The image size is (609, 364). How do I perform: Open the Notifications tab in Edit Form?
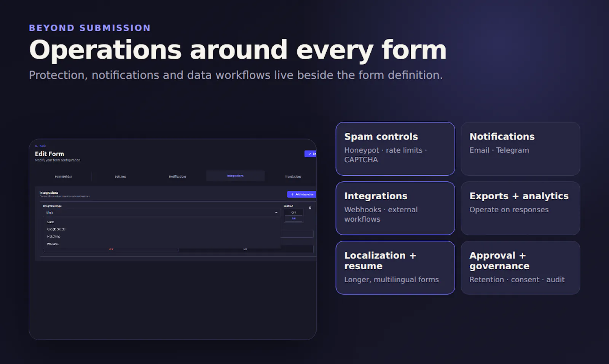(177, 176)
